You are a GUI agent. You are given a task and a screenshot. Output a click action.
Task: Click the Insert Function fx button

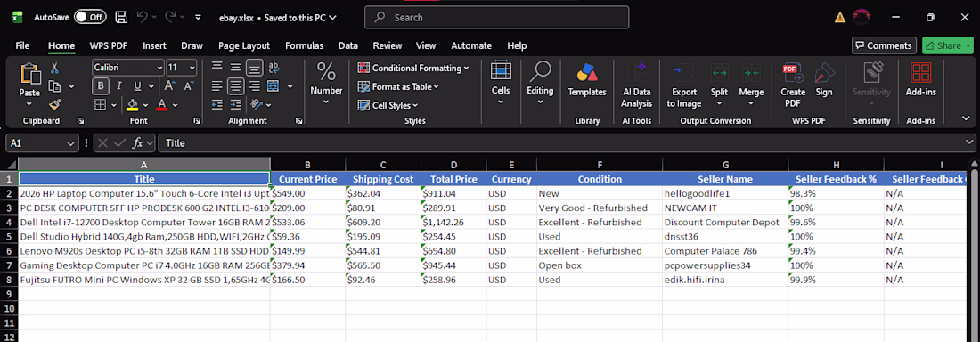(138, 143)
